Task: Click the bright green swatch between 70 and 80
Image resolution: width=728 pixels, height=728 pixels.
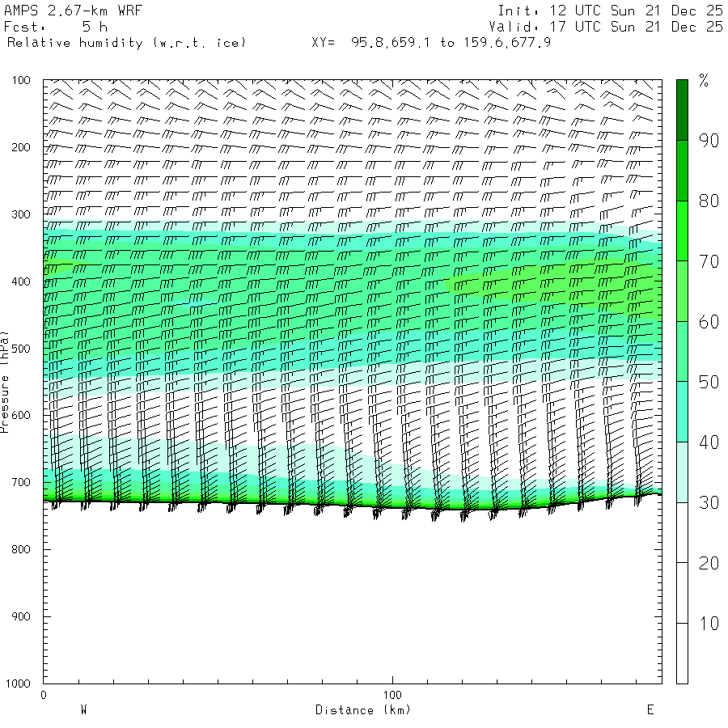Action: pyautogui.click(x=682, y=231)
